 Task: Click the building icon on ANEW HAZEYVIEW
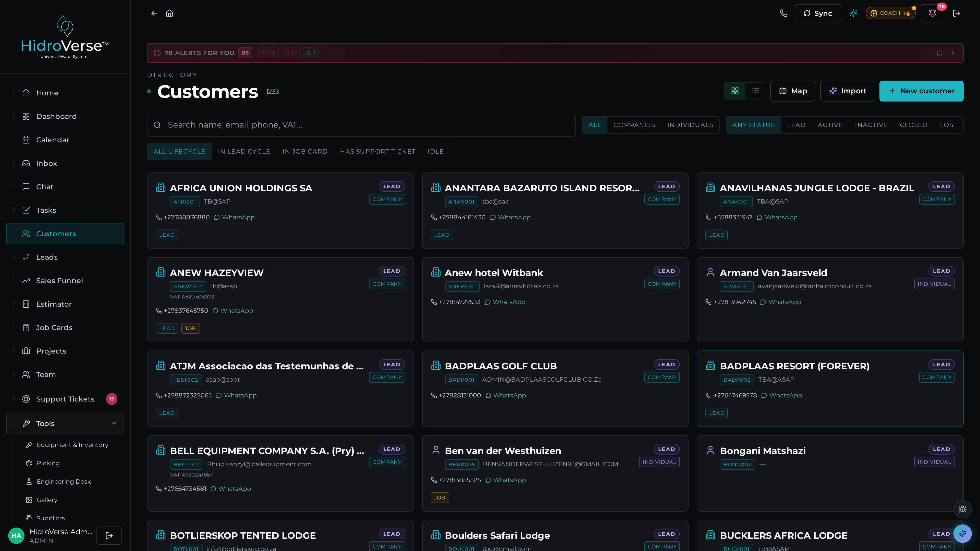tap(161, 272)
